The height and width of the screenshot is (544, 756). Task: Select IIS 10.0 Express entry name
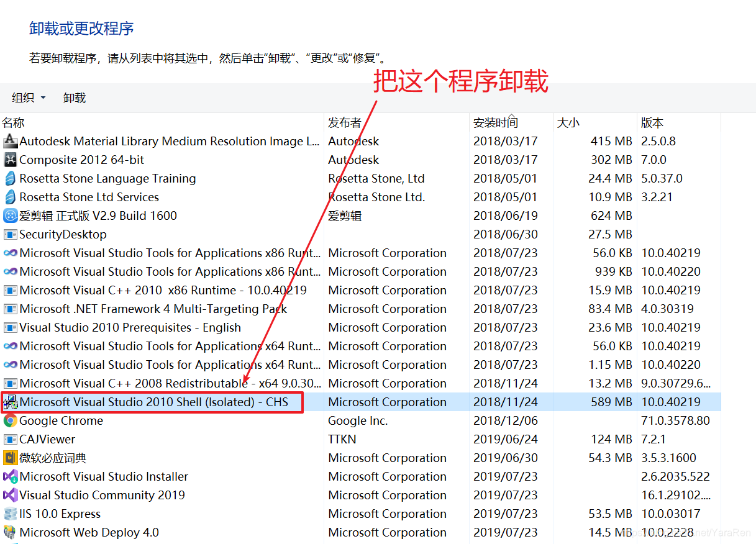(x=60, y=514)
